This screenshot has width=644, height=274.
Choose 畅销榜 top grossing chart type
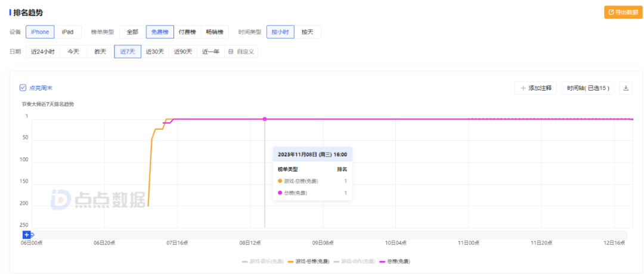pos(215,32)
